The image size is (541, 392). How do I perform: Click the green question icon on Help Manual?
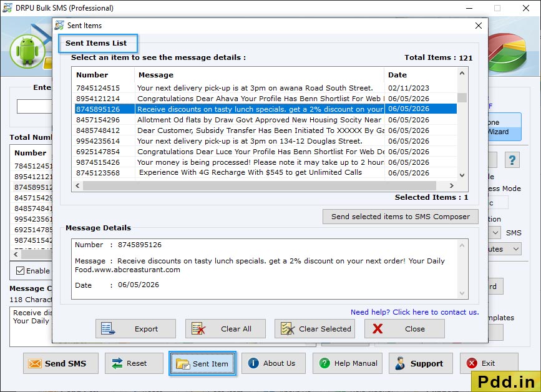[x=324, y=363]
